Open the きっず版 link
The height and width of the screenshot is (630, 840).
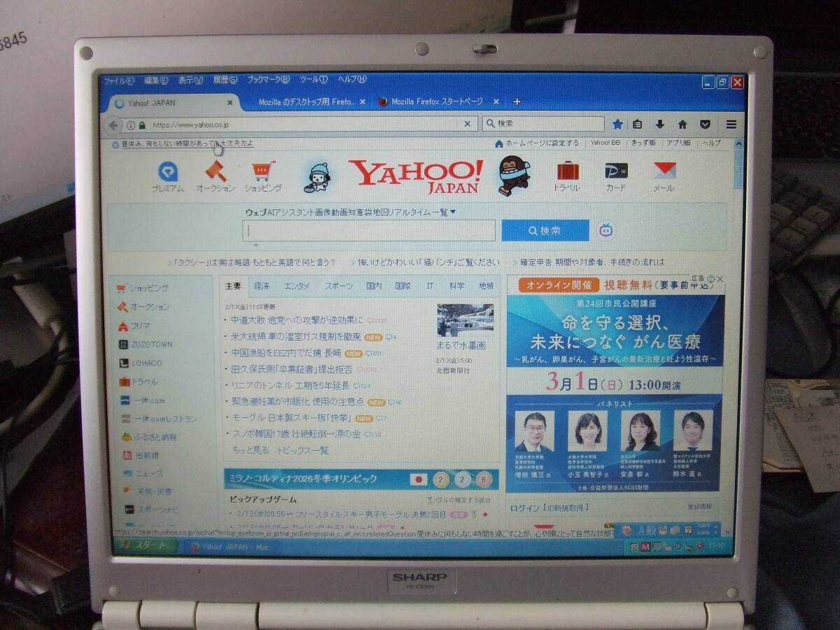pyautogui.click(x=643, y=143)
